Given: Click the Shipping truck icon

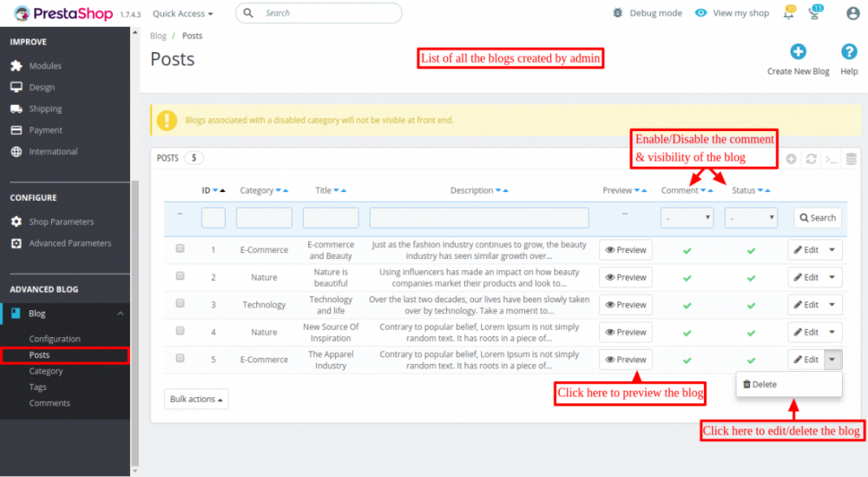Looking at the screenshot, I should pos(16,109).
